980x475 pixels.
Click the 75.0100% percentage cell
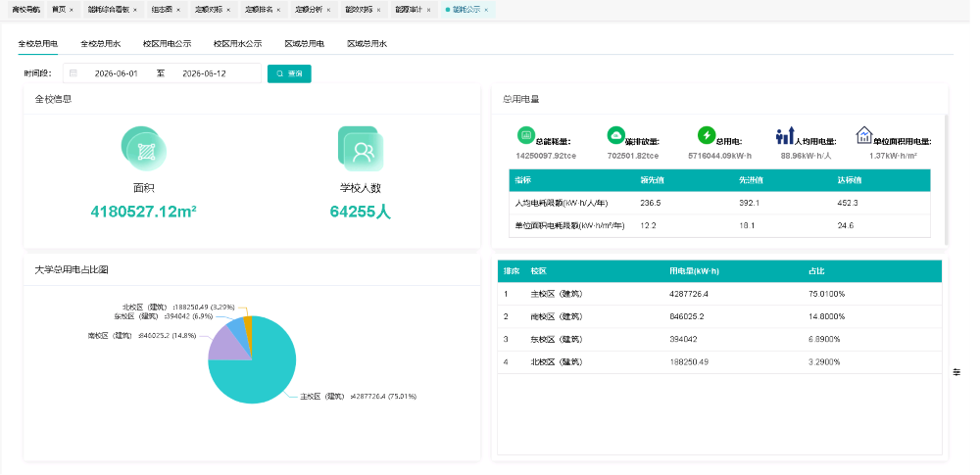[x=826, y=294]
